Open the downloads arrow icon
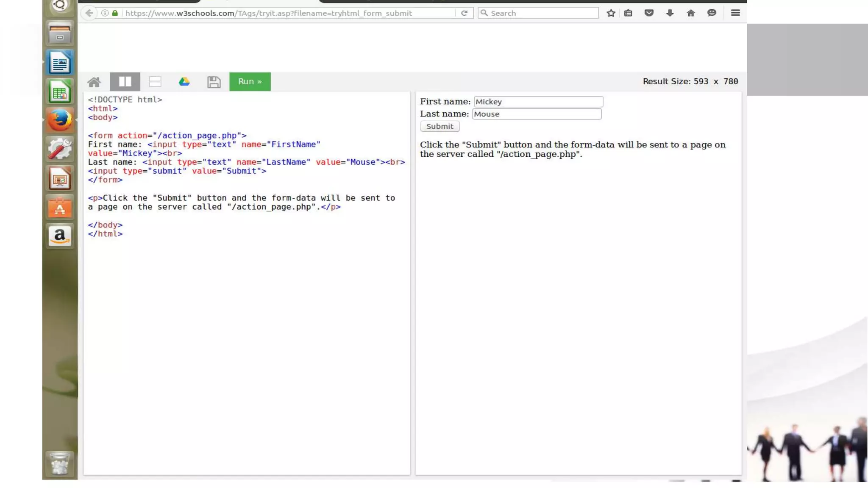The width and height of the screenshot is (868, 488). coord(670,13)
